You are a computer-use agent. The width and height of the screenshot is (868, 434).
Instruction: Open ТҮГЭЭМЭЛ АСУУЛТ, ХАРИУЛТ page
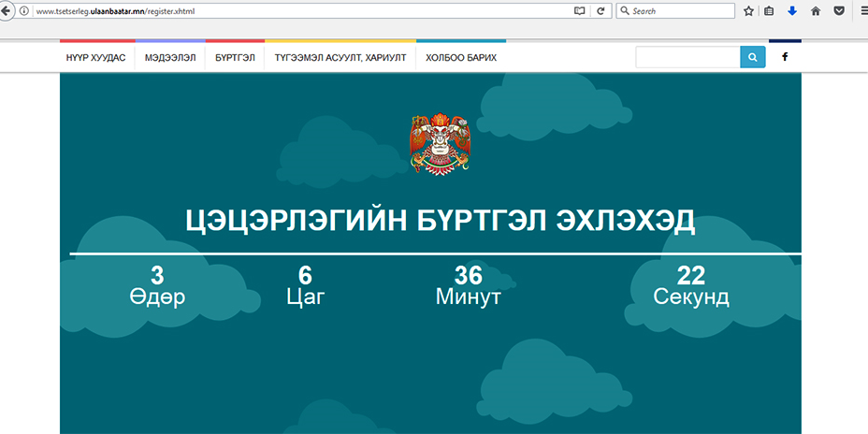(340, 58)
